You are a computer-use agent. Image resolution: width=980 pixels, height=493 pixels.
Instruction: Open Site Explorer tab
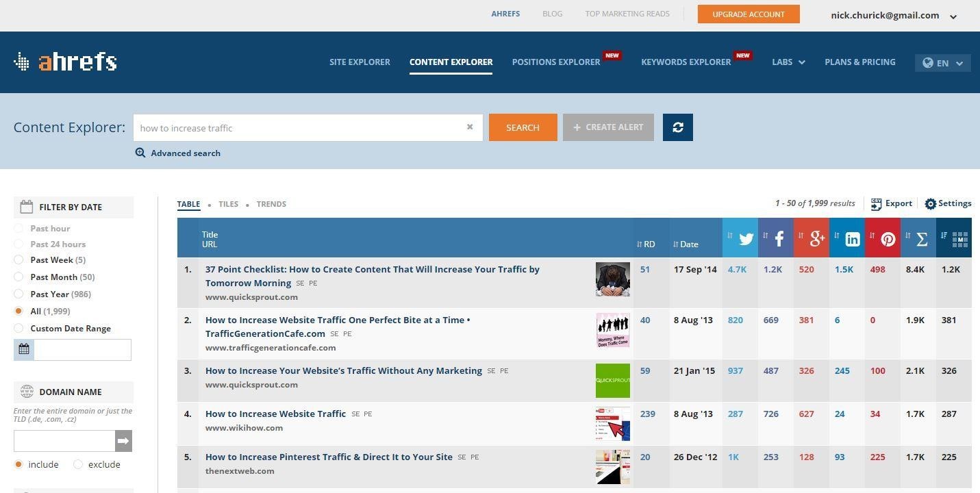[360, 62]
